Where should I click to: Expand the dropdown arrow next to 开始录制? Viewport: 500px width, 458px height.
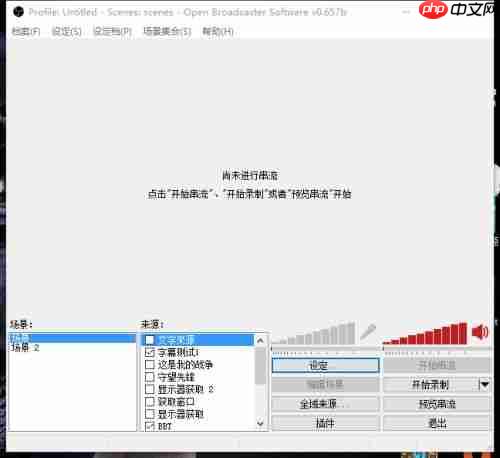pyautogui.click(x=484, y=385)
